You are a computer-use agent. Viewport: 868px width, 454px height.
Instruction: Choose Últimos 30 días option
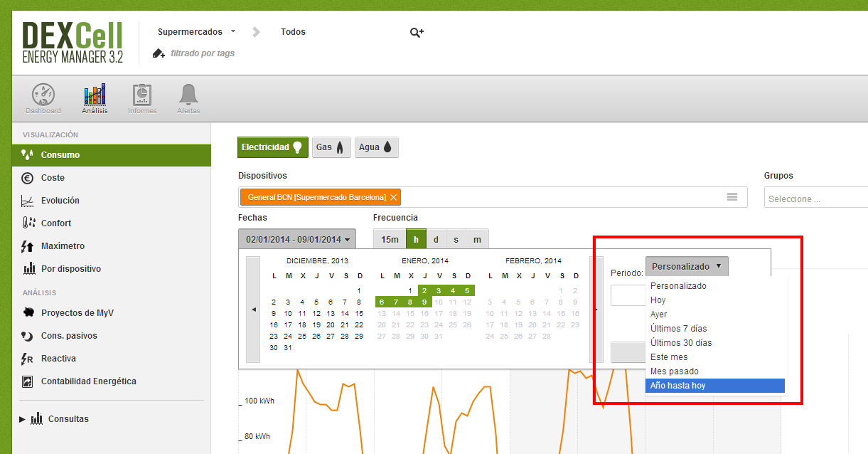[716, 343]
